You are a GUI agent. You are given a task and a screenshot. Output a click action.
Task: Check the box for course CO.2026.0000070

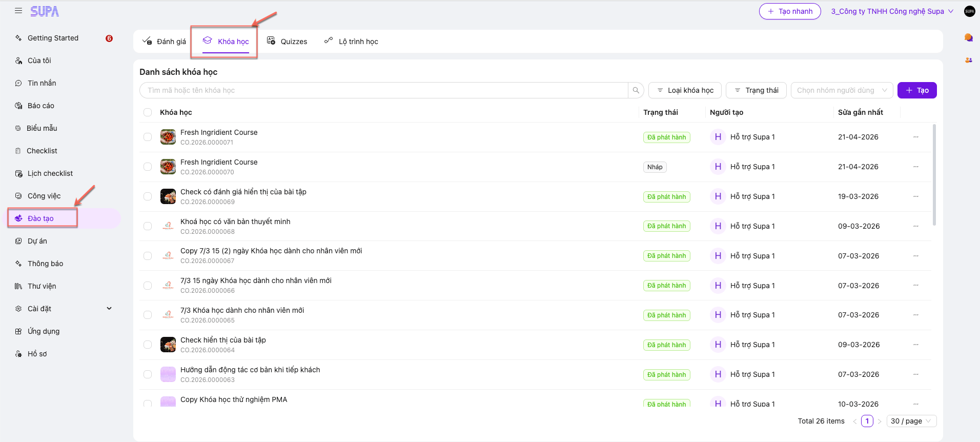coord(148,167)
